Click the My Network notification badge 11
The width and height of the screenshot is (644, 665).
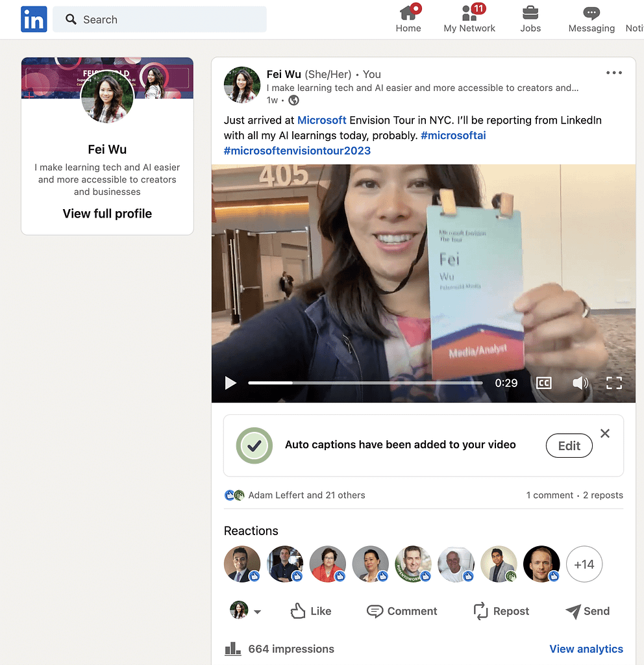[x=478, y=8]
